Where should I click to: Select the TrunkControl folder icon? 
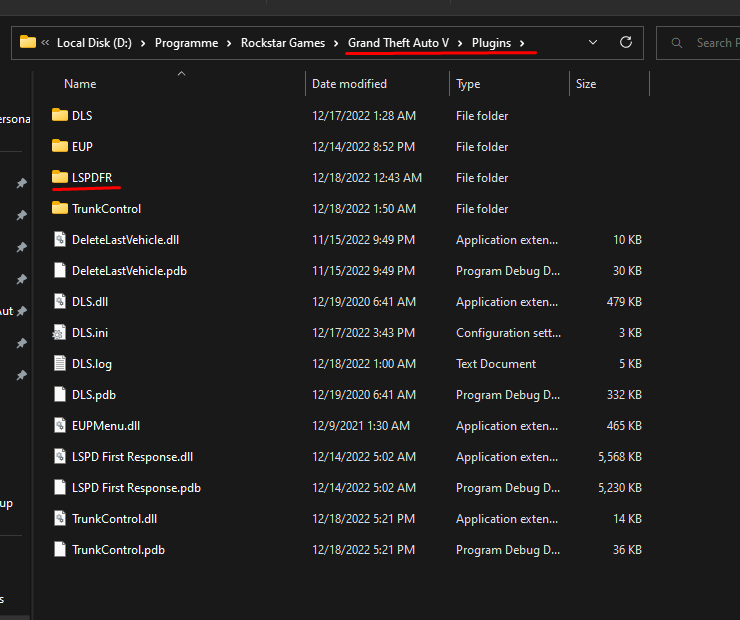pyautogui.click(x=59, y=208)
